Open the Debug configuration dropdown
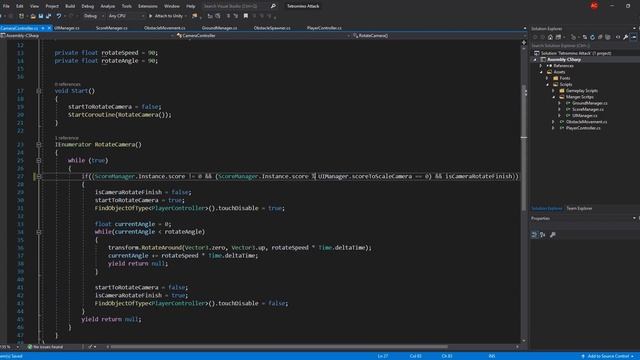The image size is (640, 360). pyautogui.click(x=93, y=16)
